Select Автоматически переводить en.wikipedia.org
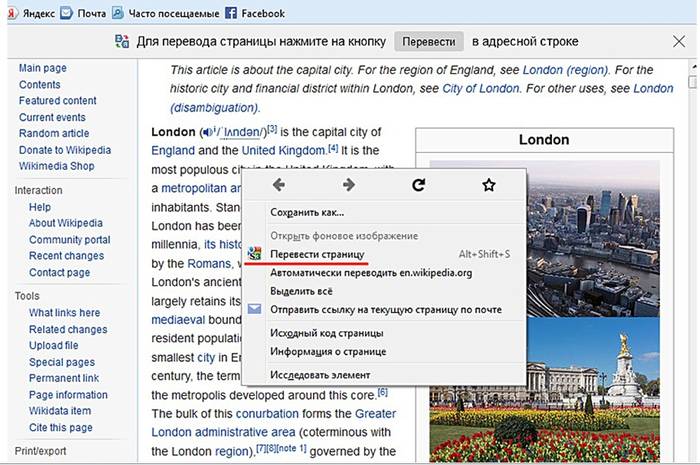700x465 pixels. click(x=371, y=272)
